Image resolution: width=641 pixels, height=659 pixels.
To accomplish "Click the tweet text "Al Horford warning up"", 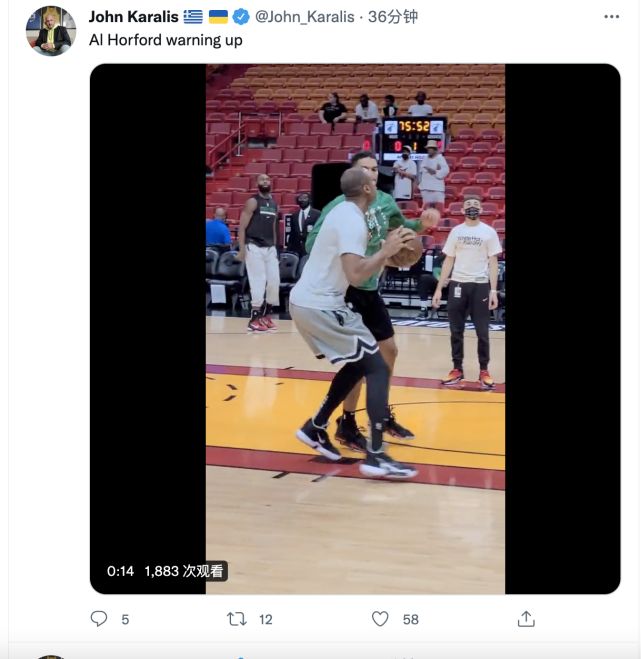I will tap(166, 40).
